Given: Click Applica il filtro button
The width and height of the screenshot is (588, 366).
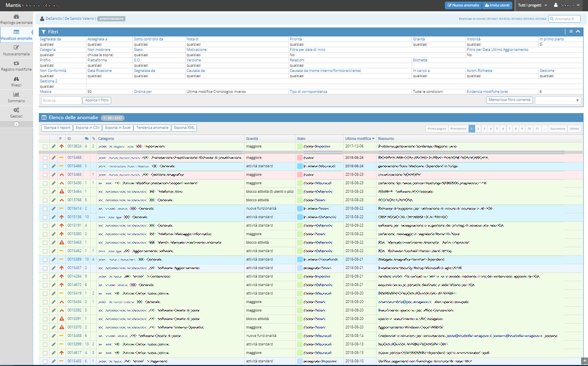Looking at the screenshot, I should point(97,100).
